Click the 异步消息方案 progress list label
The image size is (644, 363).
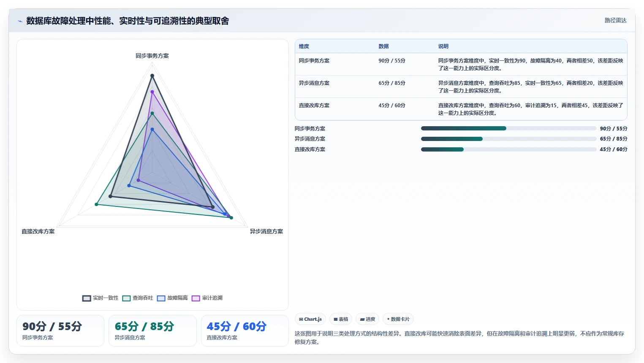coord(310,139)
